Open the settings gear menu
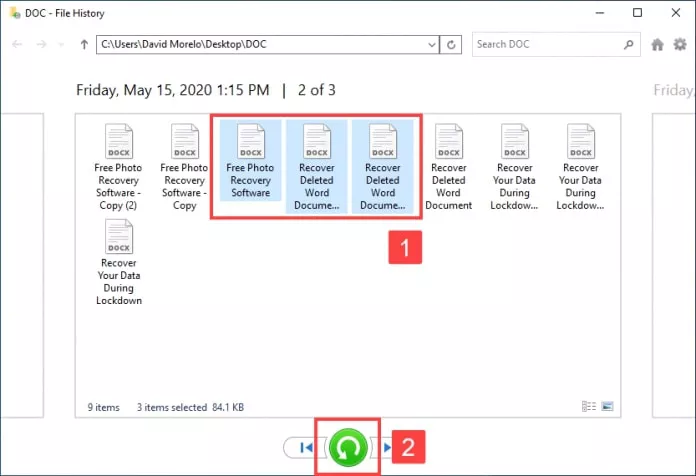This screenshot has height=476, width=696. (680, 44)
